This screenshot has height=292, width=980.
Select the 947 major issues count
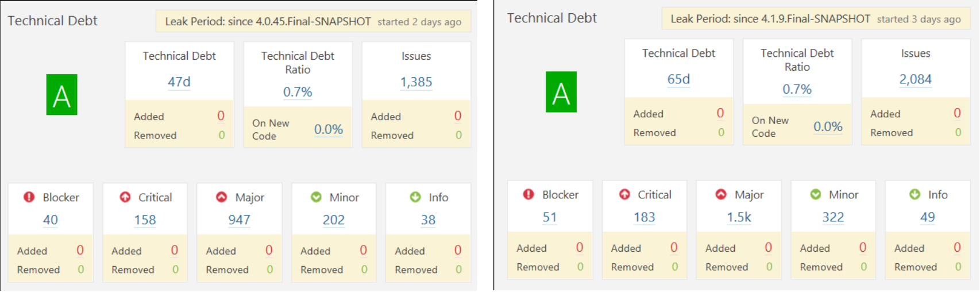tap(239, 220)
